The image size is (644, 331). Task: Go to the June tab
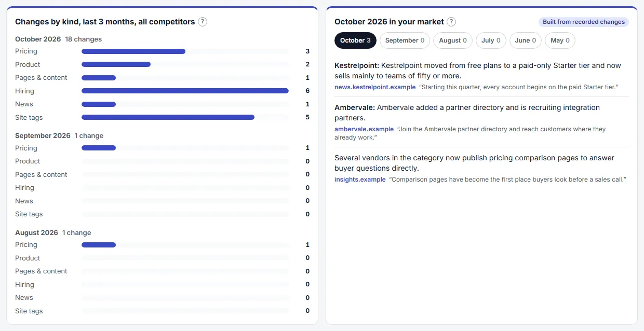coord(526,40)
